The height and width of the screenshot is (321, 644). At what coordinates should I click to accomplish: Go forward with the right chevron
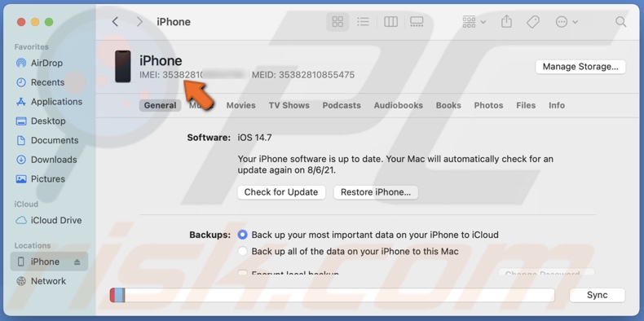139,22
